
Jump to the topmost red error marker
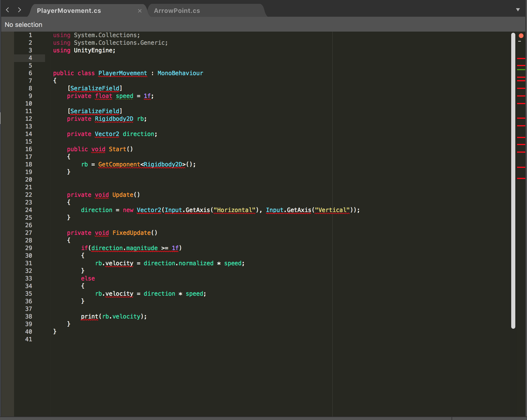521,58
